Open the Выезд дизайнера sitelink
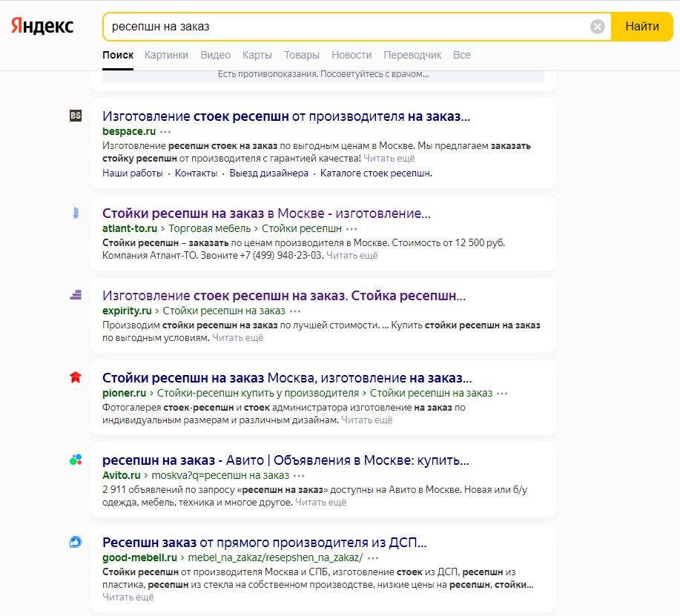Image resolution: width=680 pixels, height=616 pixels. click(269, 173)
